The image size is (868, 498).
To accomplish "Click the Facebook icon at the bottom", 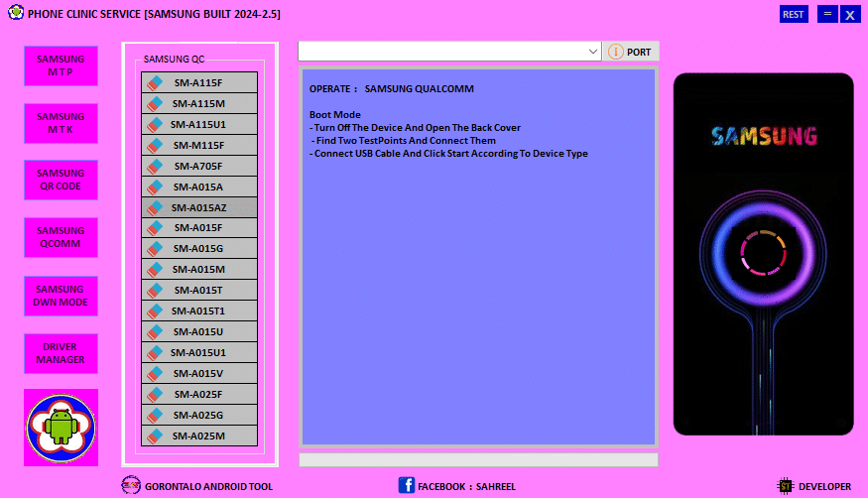I will coord(406,485).
